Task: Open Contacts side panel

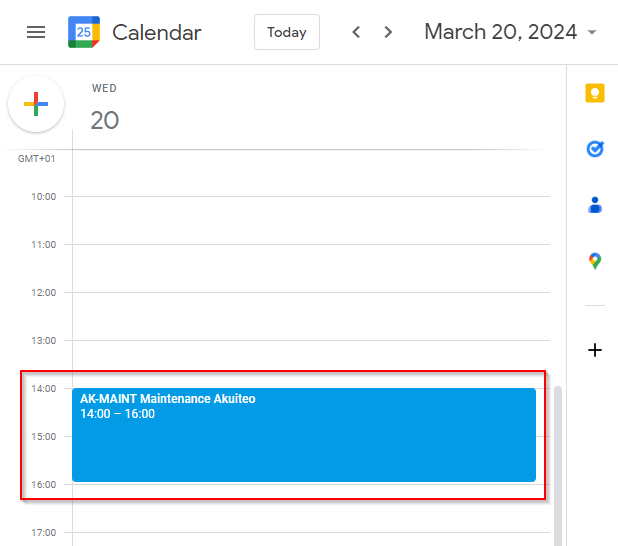Action: [595, 205]
